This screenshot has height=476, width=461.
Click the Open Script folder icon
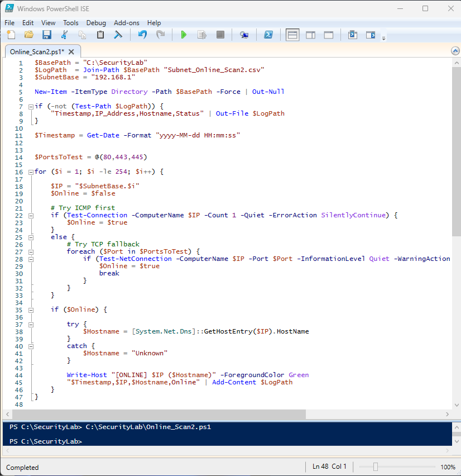[x=28, y=35]
